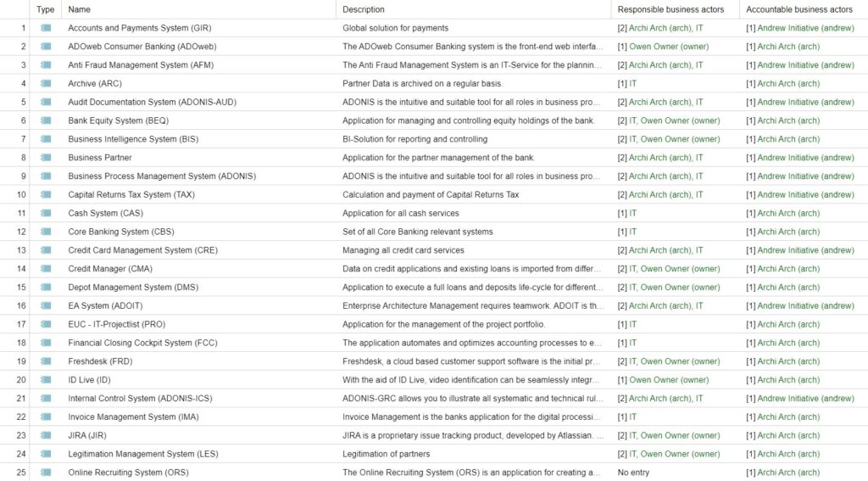Select the type icon beside Cash System (CAS)
The image size is (868, 481).
click(x=46, y=214)
